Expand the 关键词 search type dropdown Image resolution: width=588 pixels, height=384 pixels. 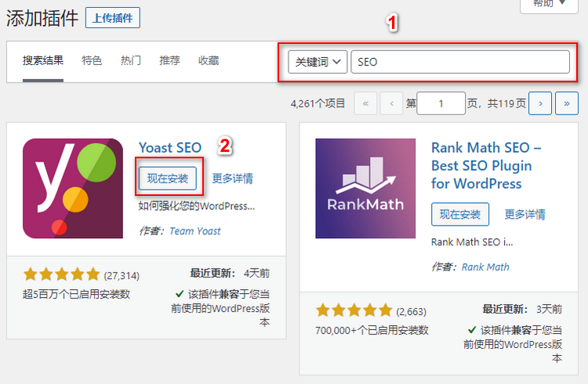[318, 62]
